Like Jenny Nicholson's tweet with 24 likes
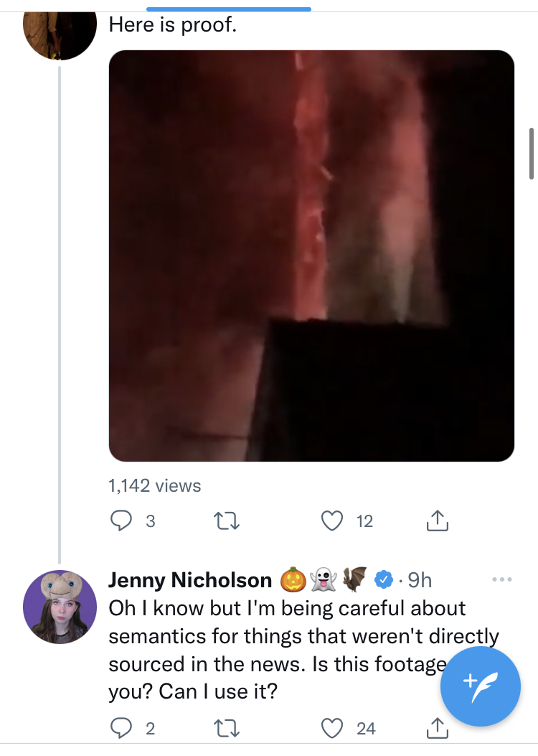 tap(332, 728)
